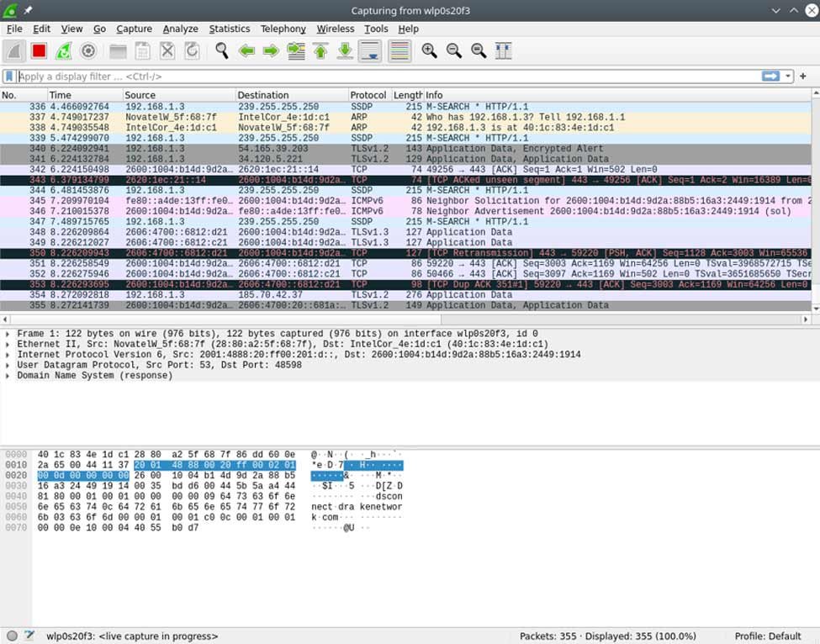Screen dimensions: 820x644
Task: Click the find packet magnifier icon
Action: tap(221, 50)
